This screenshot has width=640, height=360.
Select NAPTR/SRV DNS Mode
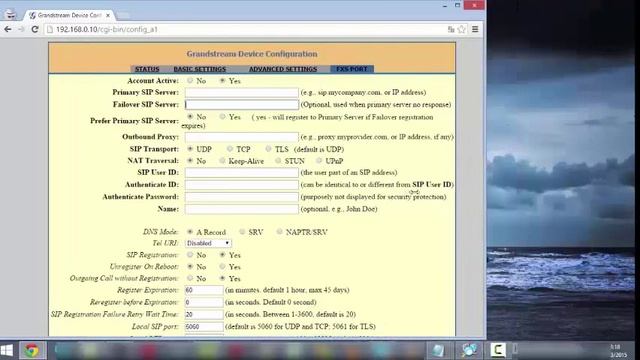click(280, 231)
